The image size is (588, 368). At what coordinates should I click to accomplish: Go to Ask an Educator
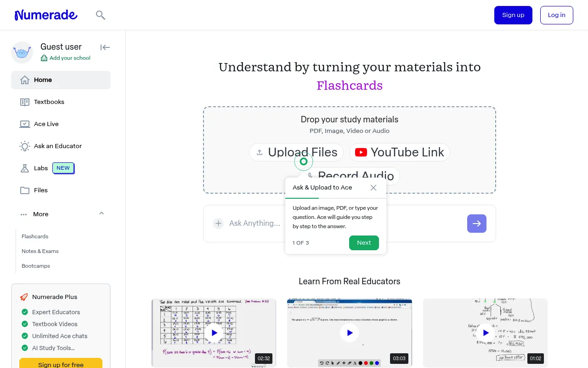61,146
